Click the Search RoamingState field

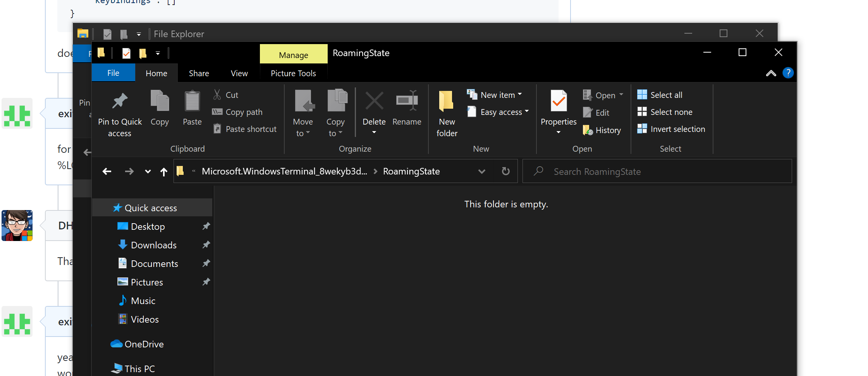(x=657, y=171)
